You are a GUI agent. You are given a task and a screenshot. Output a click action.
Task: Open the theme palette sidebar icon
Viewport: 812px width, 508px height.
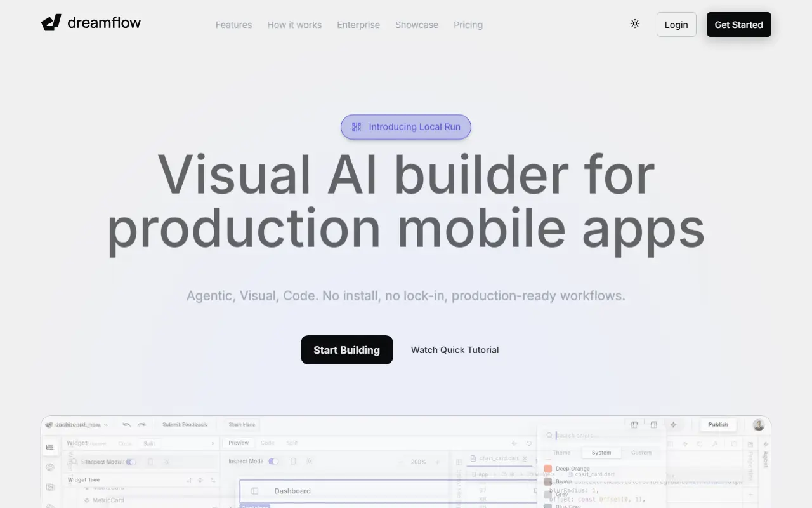[x=50, y=467]
